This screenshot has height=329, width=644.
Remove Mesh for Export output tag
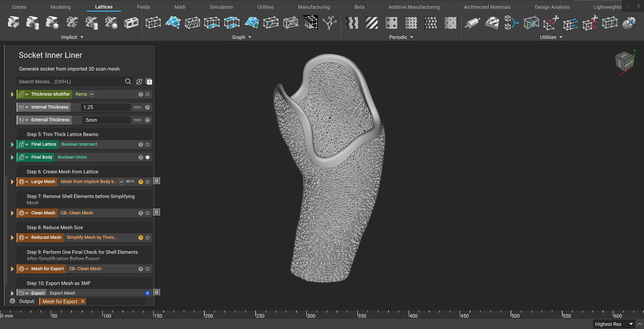coord(83,302)
